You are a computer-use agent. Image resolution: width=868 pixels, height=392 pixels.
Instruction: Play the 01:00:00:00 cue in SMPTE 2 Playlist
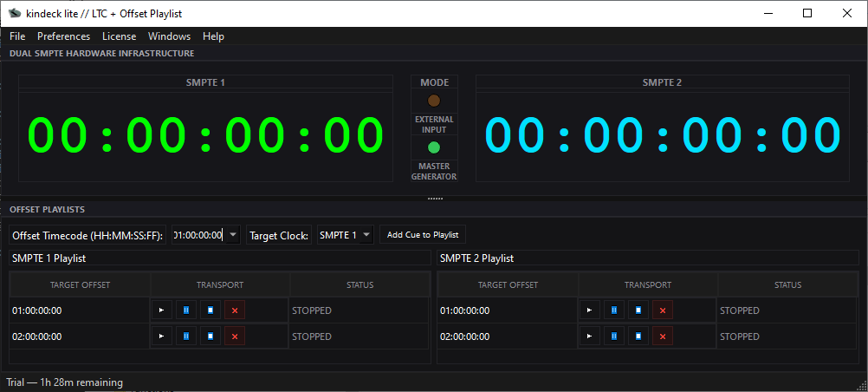pos(590,310)
